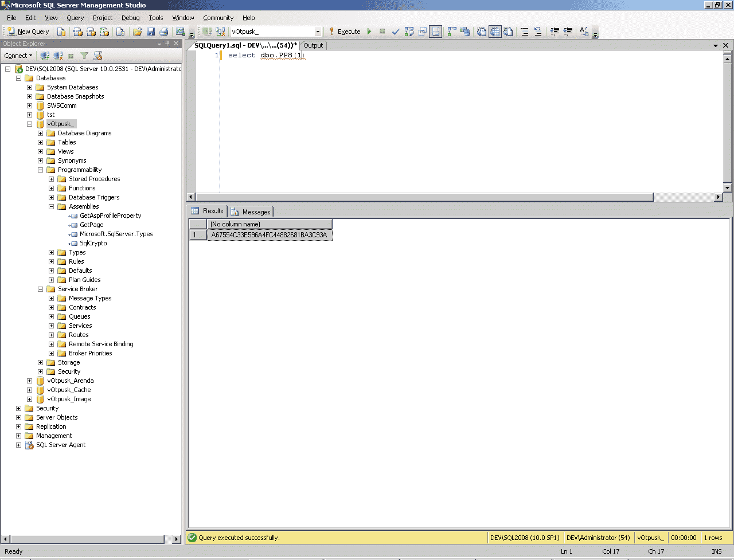Click the Change Connection icon
Screen dimensions: 734x560
[x=221, y=32]
